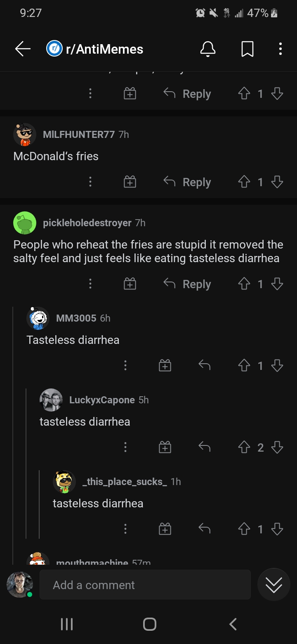Upvote MILFHUNTER77's McDonald's fries comment
The width and height of the screenshot is (297, 644).
244,182
